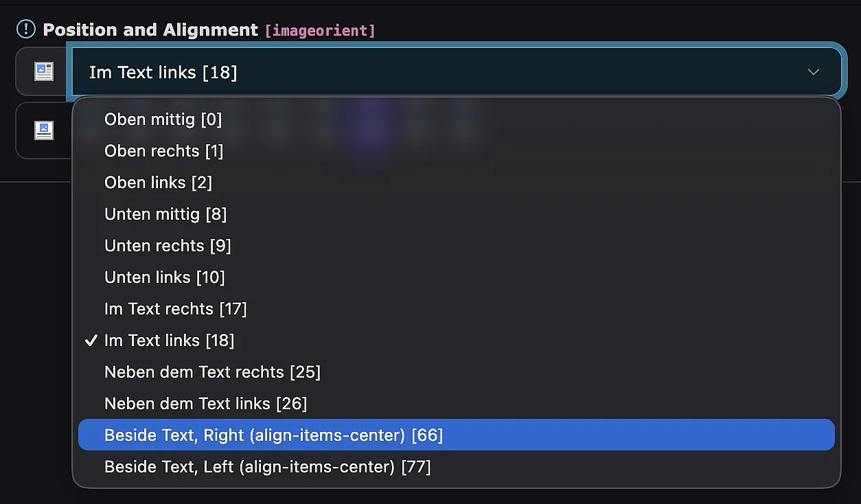Choose the "Unten rechts [9]" entry
861x504 pixels.
click(x=168, y=246)
